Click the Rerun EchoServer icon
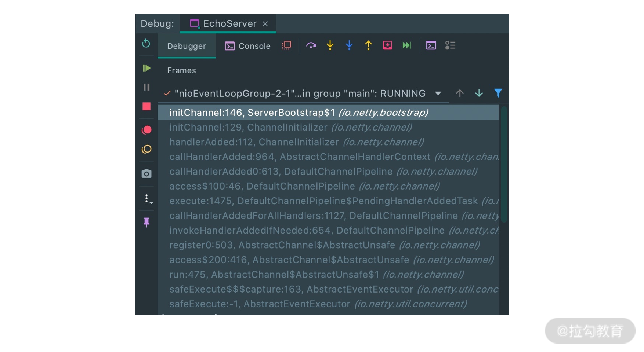644x352 pixels. coord(146,44)
